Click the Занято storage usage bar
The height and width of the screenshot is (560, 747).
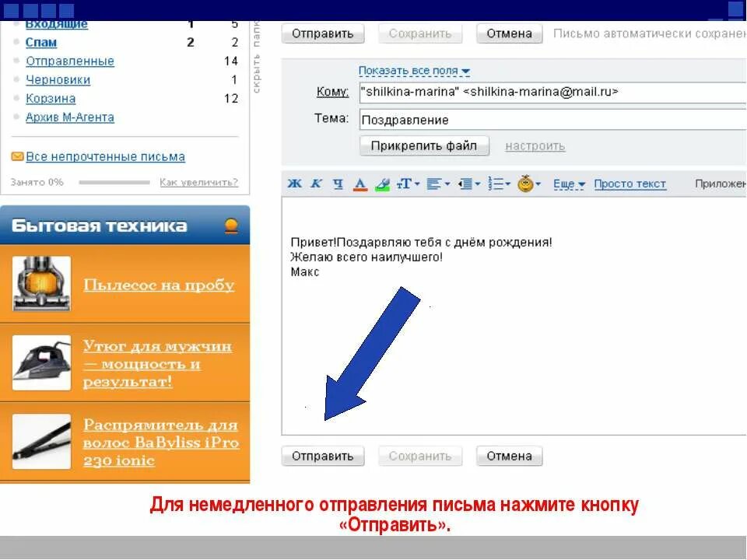point(114,182)
